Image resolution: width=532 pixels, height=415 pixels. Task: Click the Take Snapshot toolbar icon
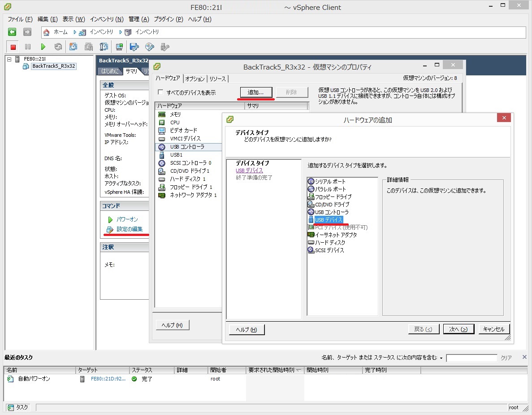coord(74,47)
